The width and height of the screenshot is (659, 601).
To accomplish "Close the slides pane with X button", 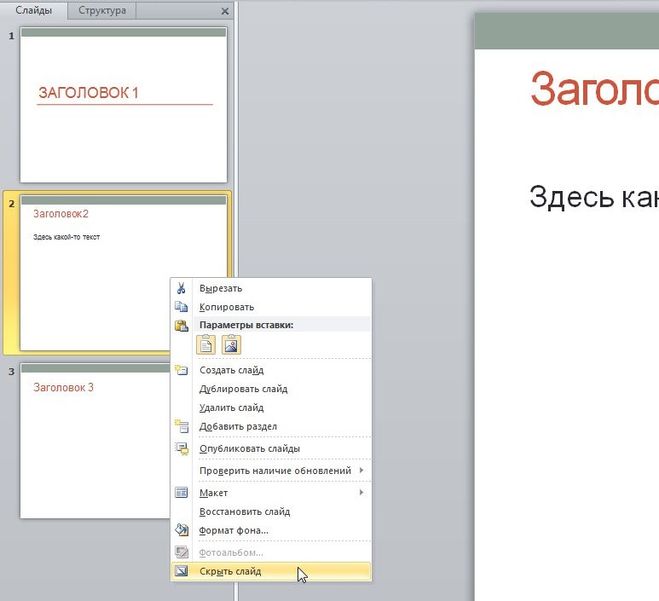I will pyautogui.click(x=224, y=12).
